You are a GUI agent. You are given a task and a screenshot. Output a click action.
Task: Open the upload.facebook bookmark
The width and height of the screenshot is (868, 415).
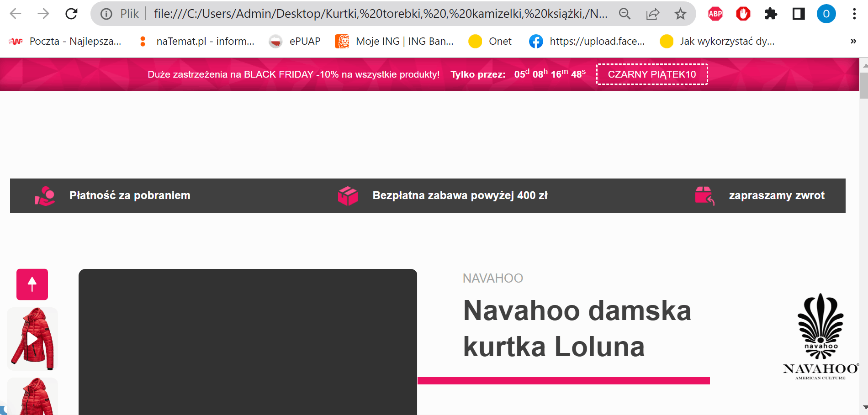point(587,42)
